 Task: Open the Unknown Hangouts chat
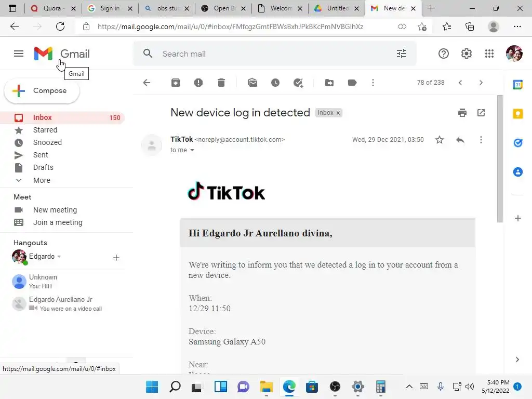click(x=68, y=282)
